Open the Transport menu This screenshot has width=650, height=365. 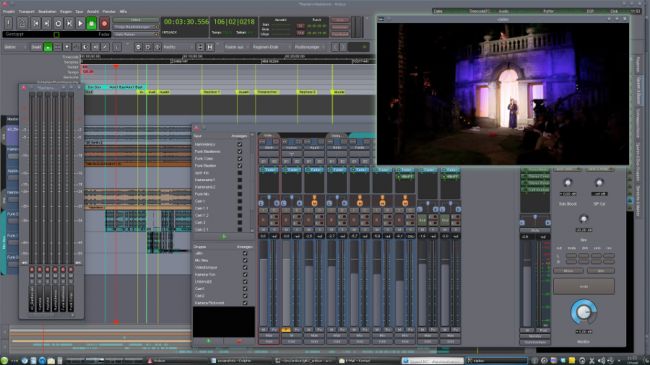pyautogui.click(x=27, y=12)
